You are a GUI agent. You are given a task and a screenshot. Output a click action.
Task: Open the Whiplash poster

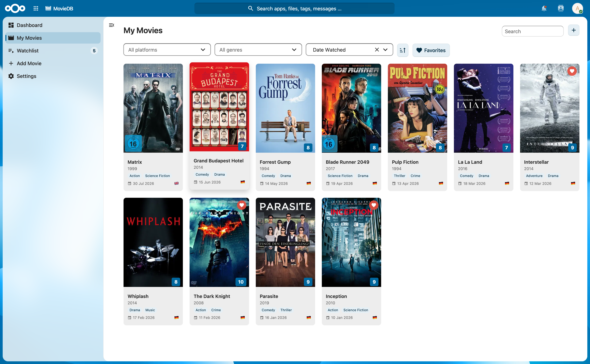153,242
